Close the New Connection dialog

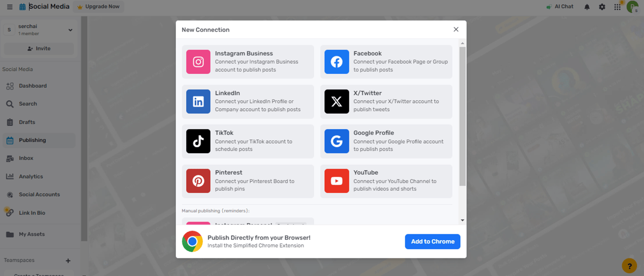click(x=456, y=29)
